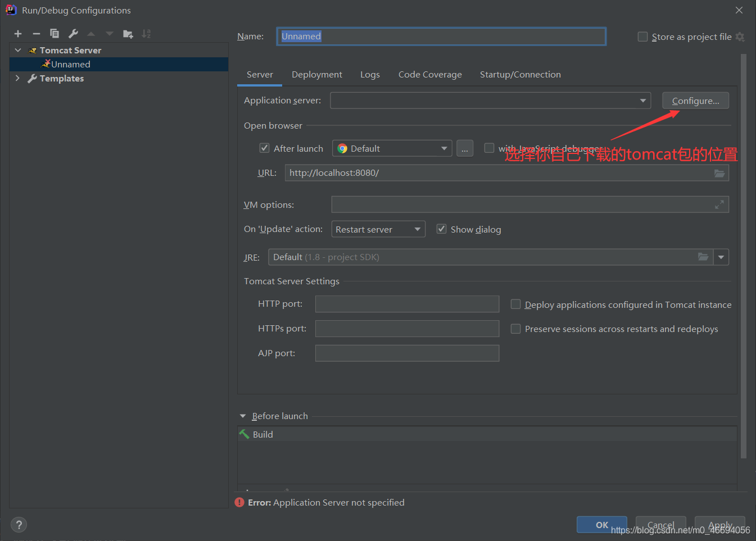Click the Apply button
The width and height of the screenshot is (756, 541).
point(720,525)
